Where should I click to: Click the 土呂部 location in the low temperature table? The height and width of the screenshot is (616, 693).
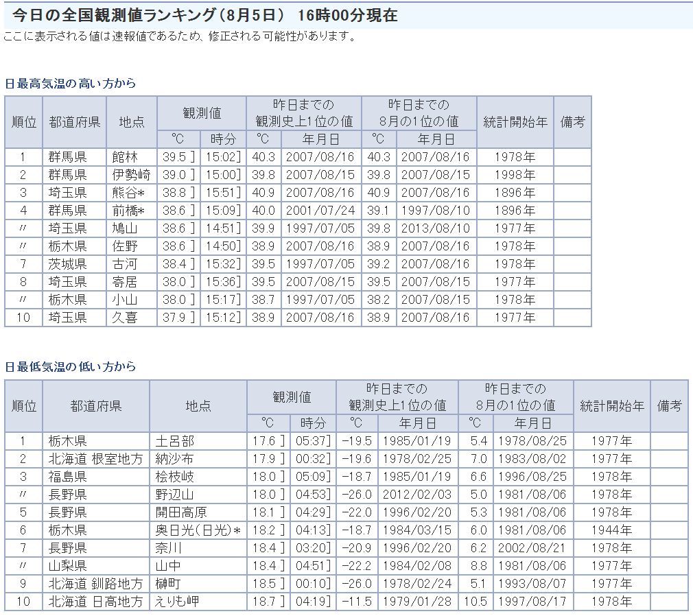pos(175,441)
